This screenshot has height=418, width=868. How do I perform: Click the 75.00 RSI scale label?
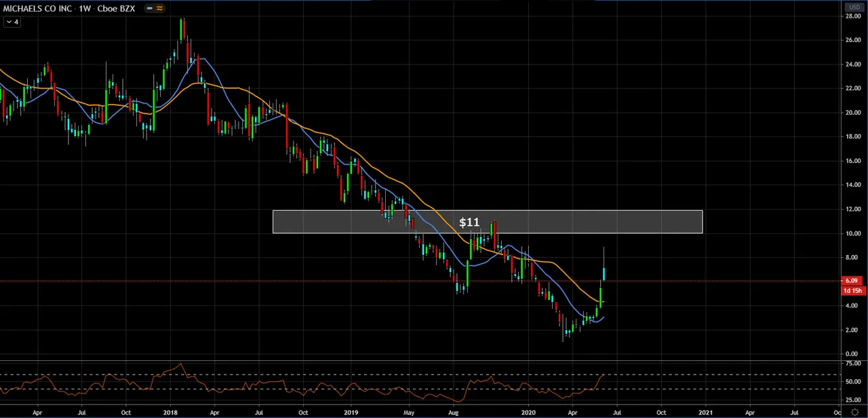click(853, 364)
